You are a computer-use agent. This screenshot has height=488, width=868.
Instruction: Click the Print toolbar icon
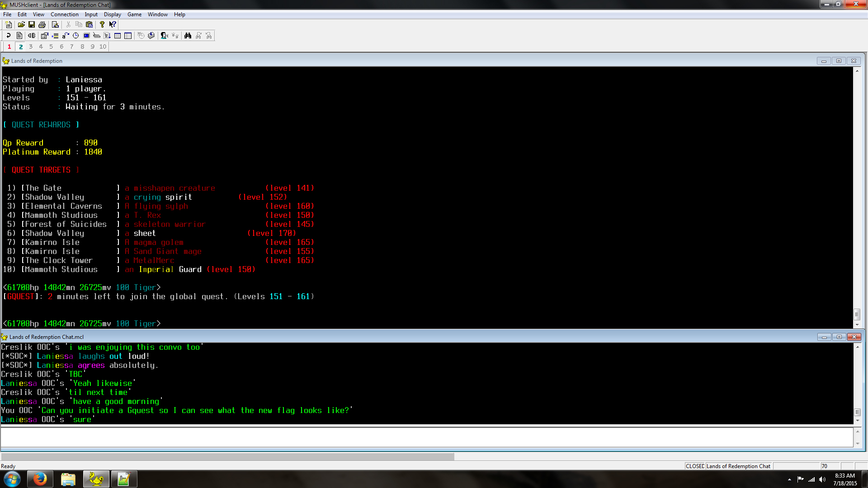[x=42, y=24]
